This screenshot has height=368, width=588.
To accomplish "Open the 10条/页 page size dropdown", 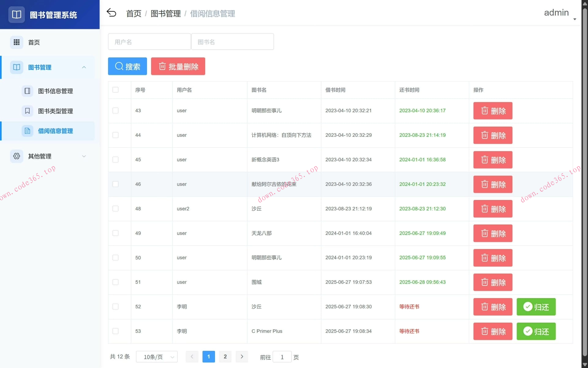I will 157,357.
